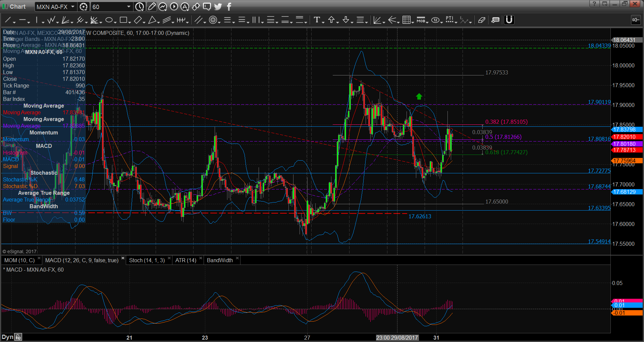
Task: Switch to the MOM (10, C) tab
Action: tap(19, 261)
